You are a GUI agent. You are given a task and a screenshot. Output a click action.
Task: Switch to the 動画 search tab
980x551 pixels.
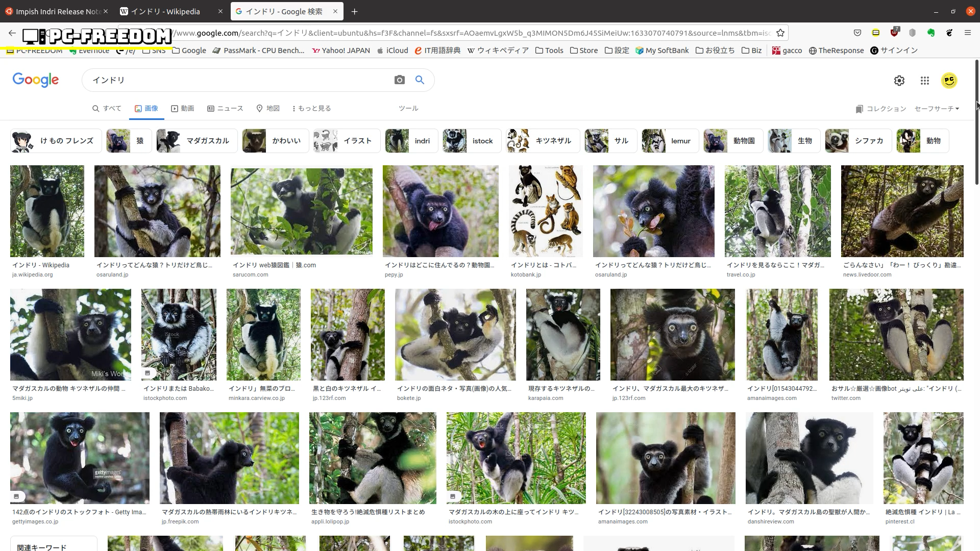pos(182,109)
